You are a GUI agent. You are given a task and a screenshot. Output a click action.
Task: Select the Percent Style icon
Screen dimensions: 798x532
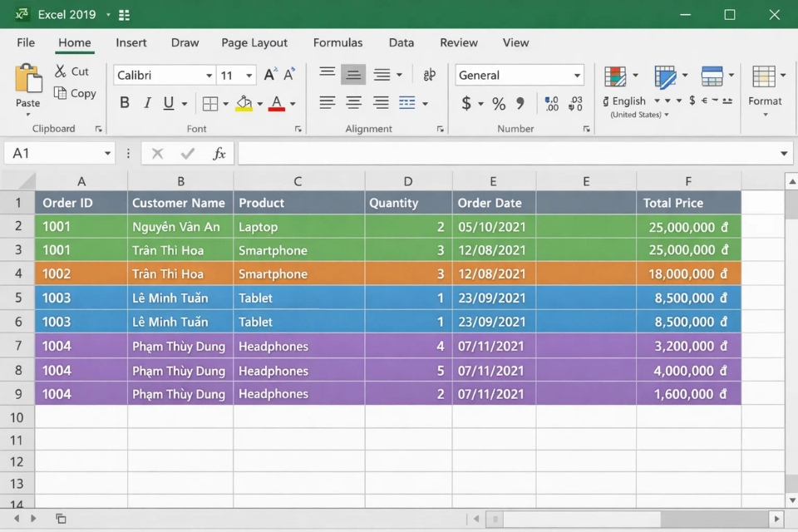click(499, 103)
